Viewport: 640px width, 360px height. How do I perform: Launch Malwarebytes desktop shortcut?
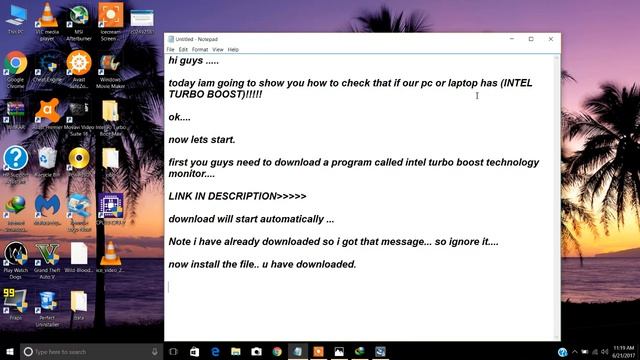pyautogui.click(x=47, y=210)
